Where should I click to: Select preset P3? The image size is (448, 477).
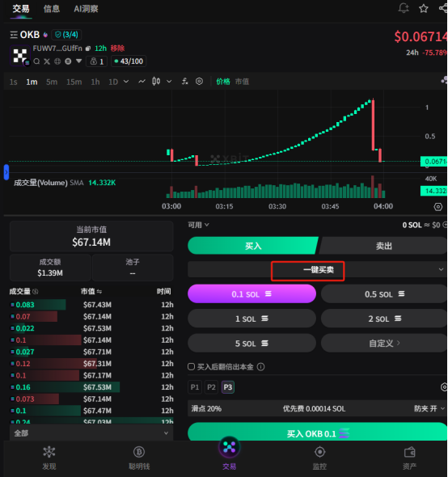228,387
